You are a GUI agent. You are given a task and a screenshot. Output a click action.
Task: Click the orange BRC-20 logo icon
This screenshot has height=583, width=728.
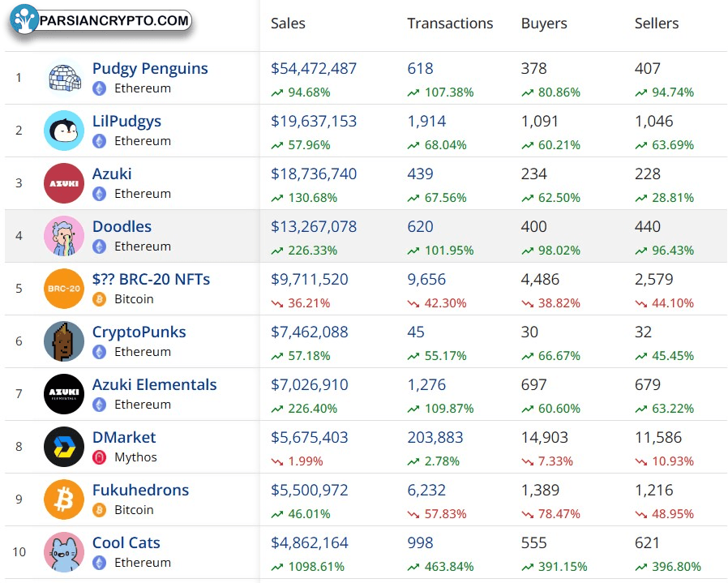point(64,289)
